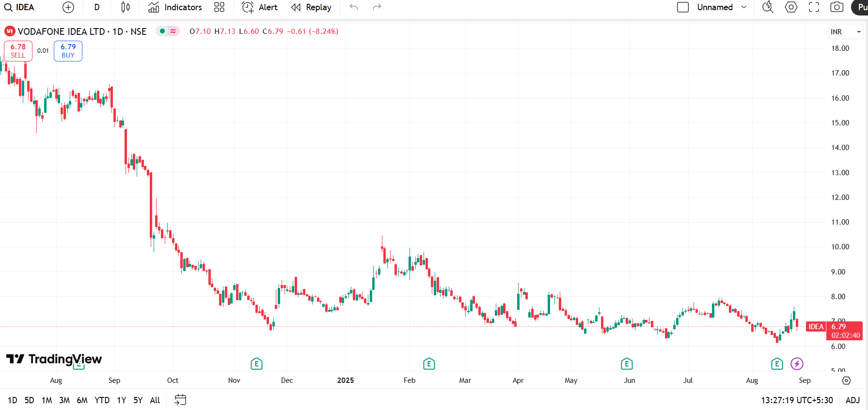Click the purple lightning event marker
Screen dimensions: 868x410
tap(797, 364)
